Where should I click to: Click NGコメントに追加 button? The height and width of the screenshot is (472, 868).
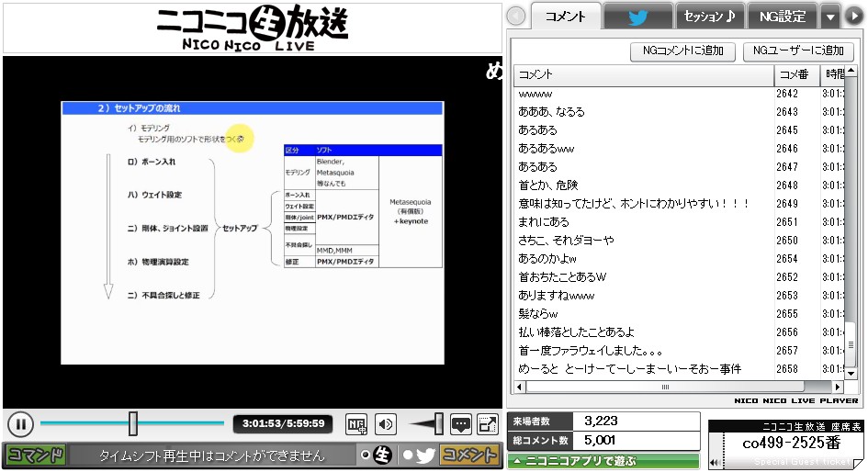pos(683,51)
